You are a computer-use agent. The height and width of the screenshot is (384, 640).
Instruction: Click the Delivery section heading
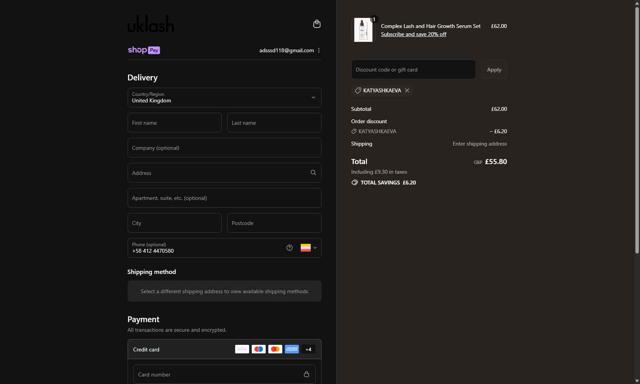[x=142, y=78]
